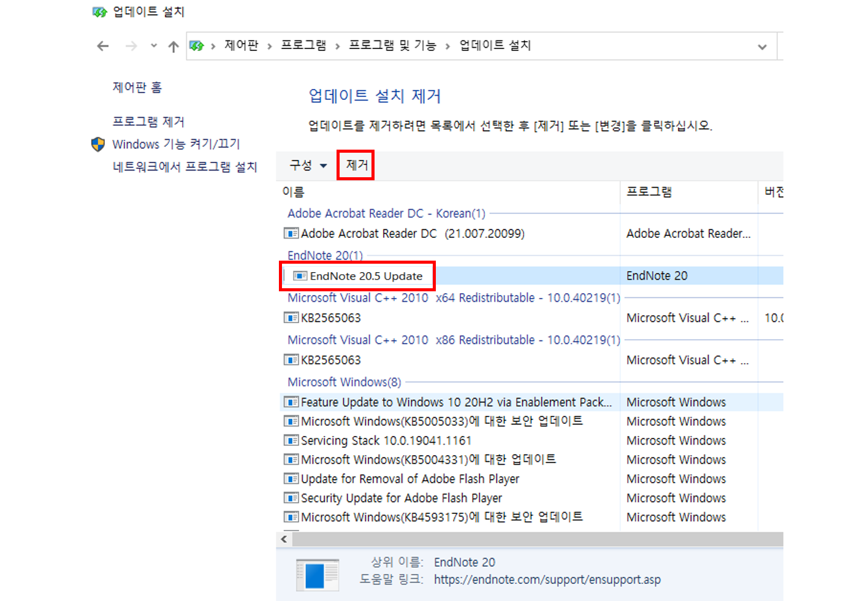Click the Servicing Stack update icon
The width and height of the screenshot is (868, 601).
click(291, 440)
